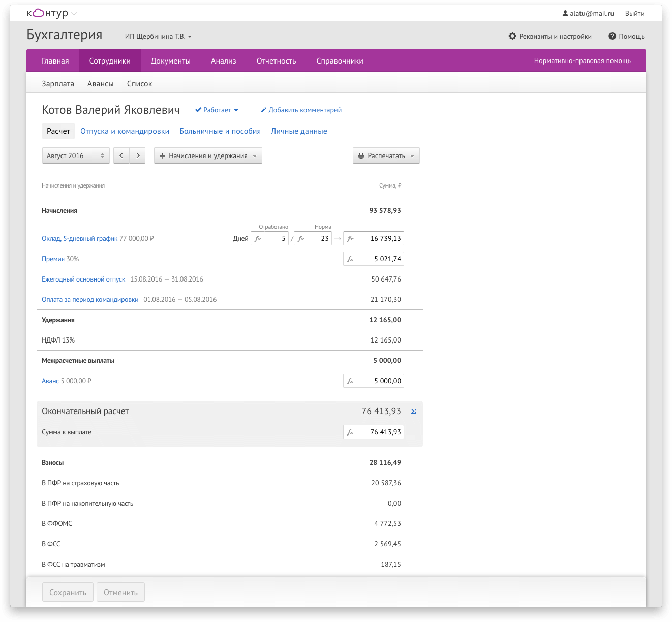The height and width of the screenshot is (622, 672).
Task: Click the pencil icon to add a comment
Action: [263, 110]
